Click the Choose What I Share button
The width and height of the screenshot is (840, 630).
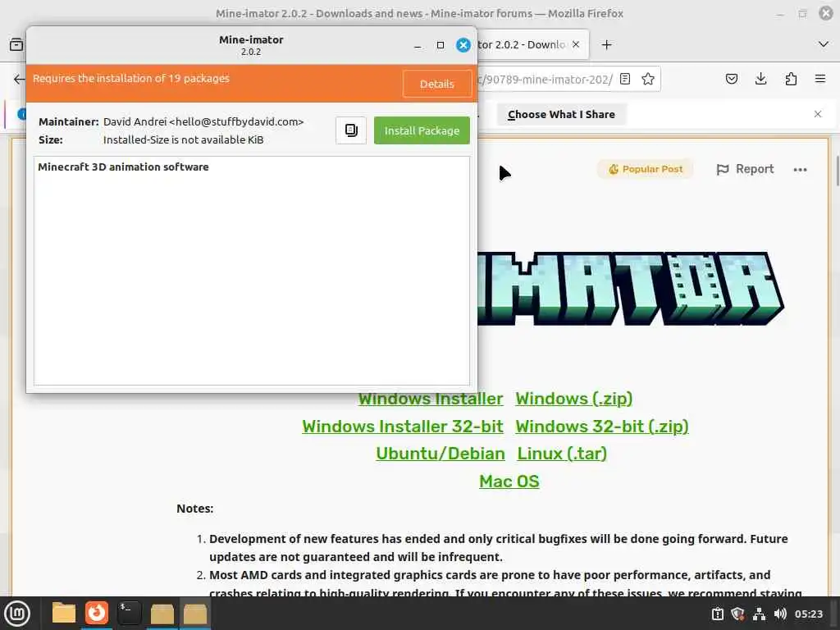[561, 114]
